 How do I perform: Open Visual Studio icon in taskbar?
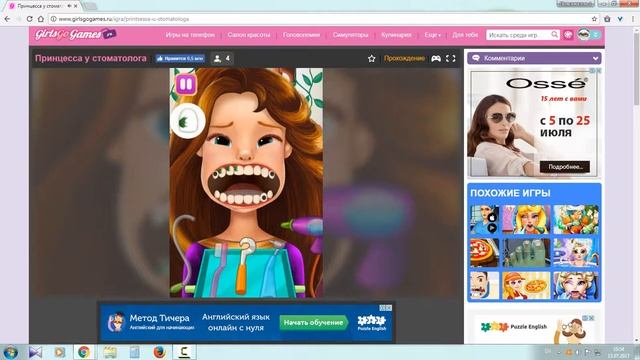coord(36,352)
